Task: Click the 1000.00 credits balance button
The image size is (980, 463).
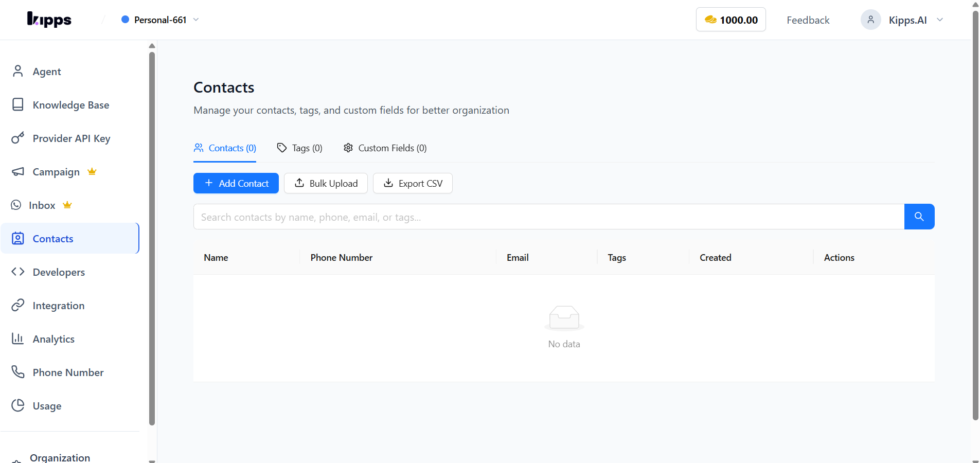Action: [x=730, y=20]
